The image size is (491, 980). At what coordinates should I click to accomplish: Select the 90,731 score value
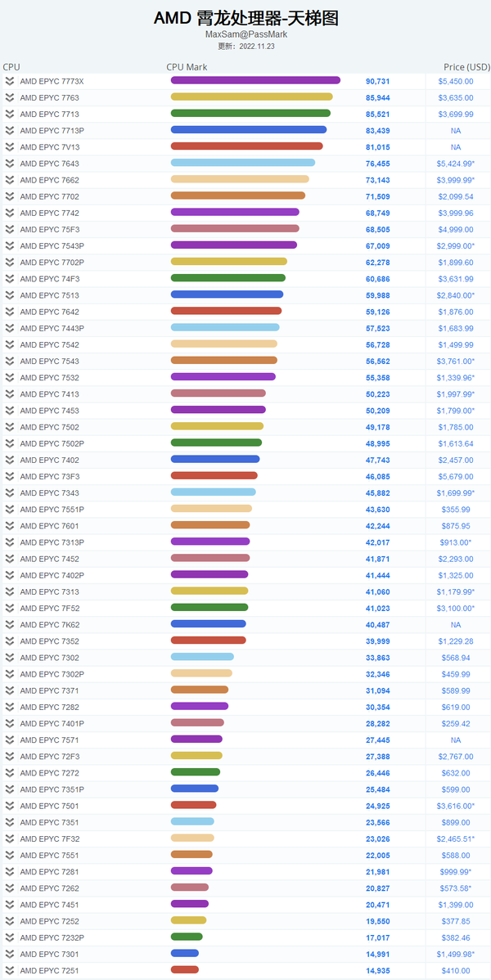tap(378, 81)
